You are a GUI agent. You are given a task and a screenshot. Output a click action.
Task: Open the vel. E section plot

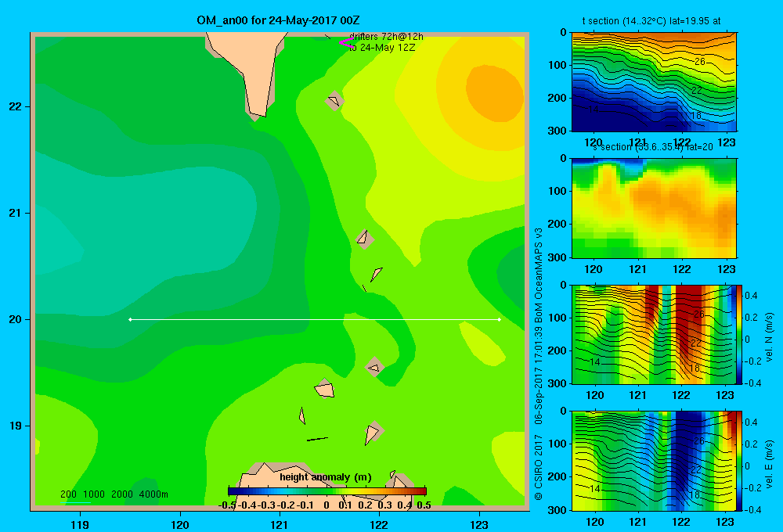(654, 461)
